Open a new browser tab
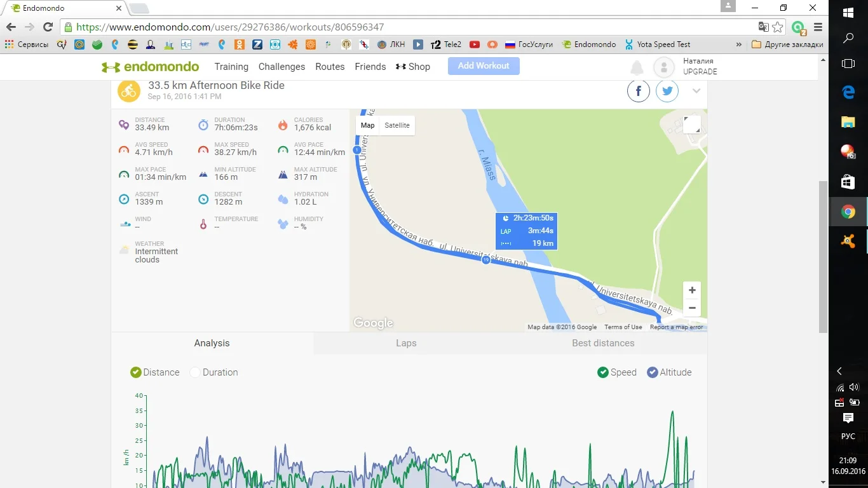This screenshot has height=488, width=868. pyautogui.click(x=139, y=8)
